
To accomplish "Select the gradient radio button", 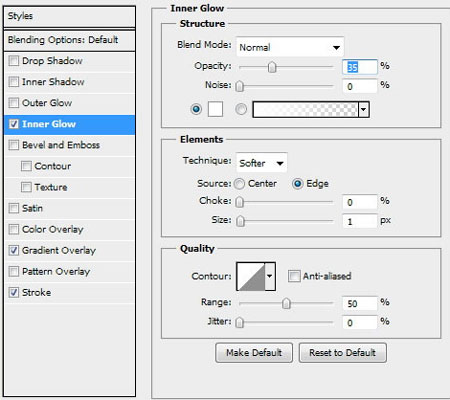I will click(241, 109).
